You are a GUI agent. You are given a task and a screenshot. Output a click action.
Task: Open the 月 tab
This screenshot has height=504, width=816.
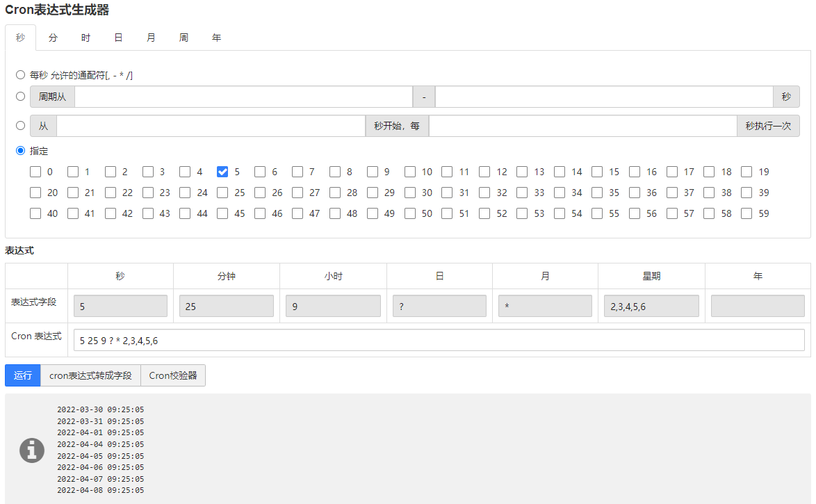pyautogui.click(x=151, y=38)
